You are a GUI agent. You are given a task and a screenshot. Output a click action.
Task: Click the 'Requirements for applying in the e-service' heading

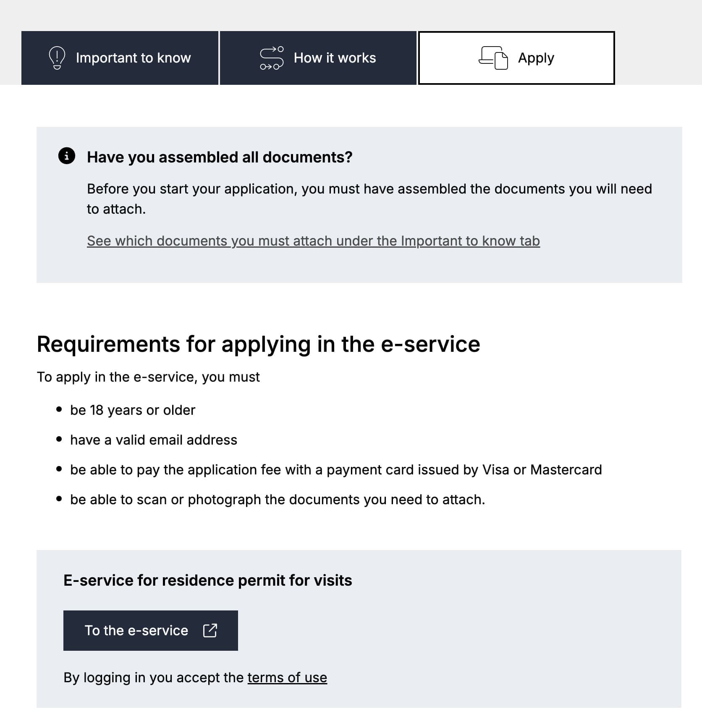tap(258, 344)
